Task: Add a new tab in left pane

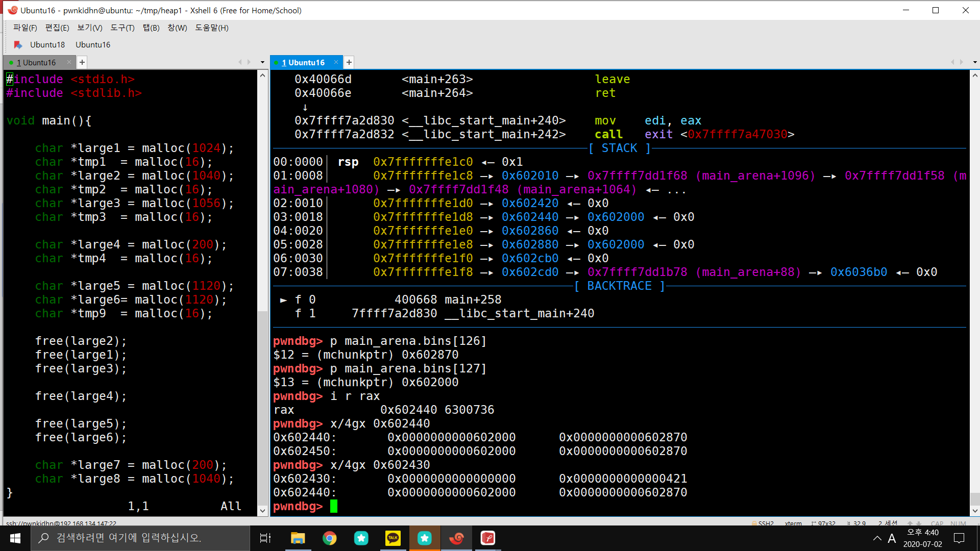Action: (82, 62)
